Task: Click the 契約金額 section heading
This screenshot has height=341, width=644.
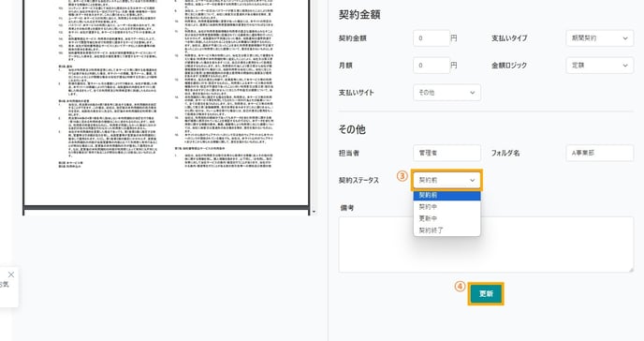Action: pyautogui.click(x=359, y=15)
